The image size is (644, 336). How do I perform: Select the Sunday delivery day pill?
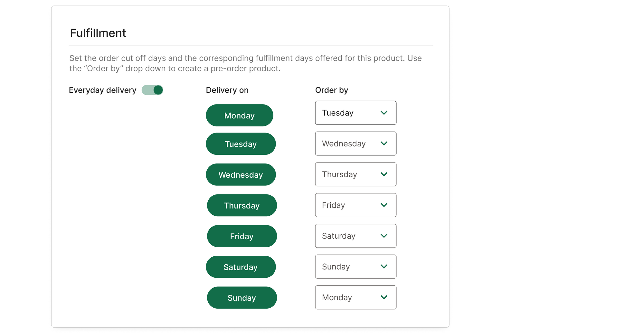[x=242, y=298]
